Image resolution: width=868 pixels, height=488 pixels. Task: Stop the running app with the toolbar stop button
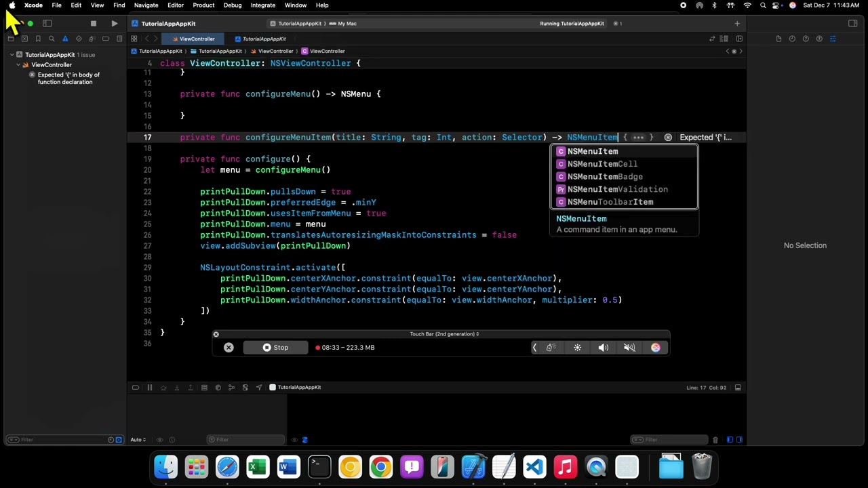pos(94,24)
